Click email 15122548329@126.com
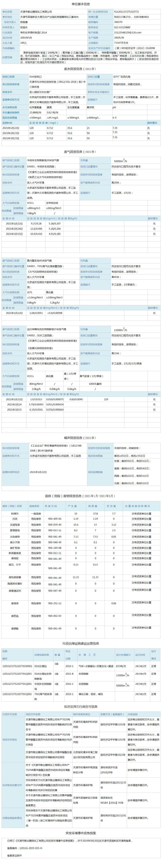The width and height of the screenshot is (162, 868). pos(128,32)
